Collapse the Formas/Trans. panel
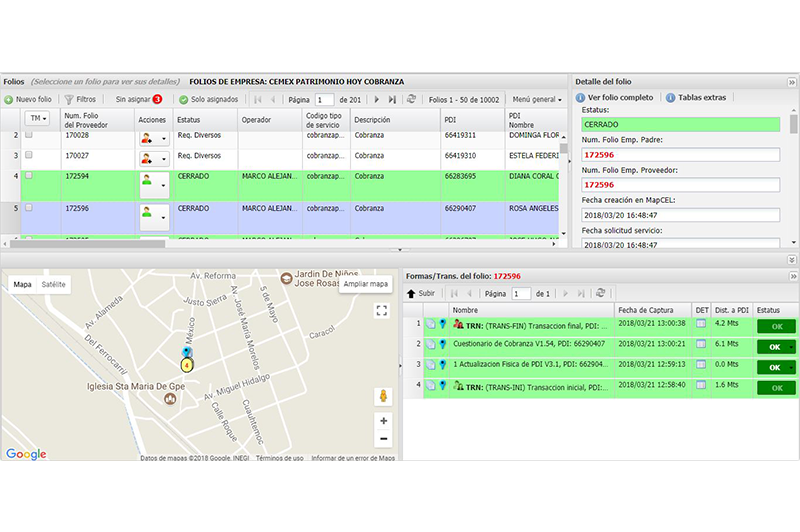Screen dimensions: 800x532 pos(793,276)
